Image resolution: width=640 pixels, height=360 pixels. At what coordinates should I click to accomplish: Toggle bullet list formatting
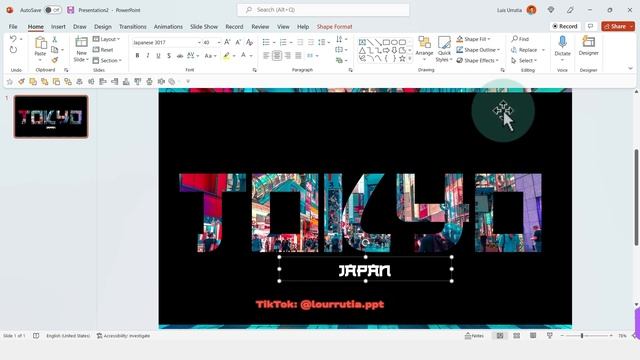(266, 42)
